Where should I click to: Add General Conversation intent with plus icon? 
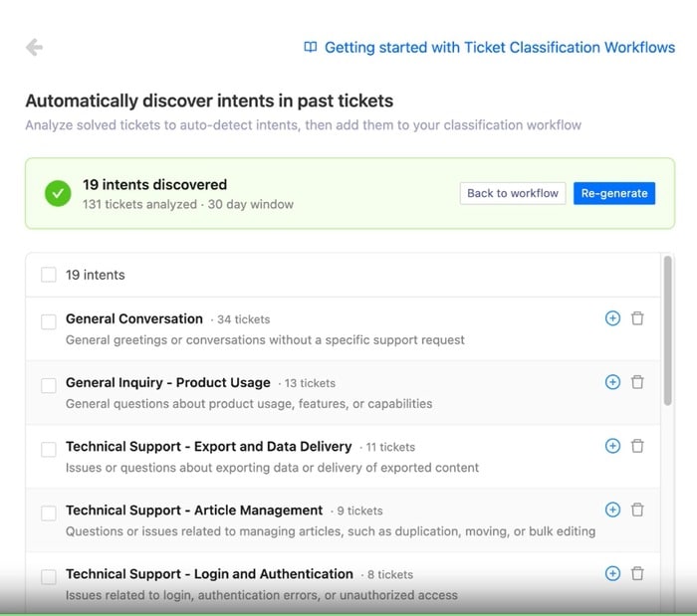[x=612, y=318]
